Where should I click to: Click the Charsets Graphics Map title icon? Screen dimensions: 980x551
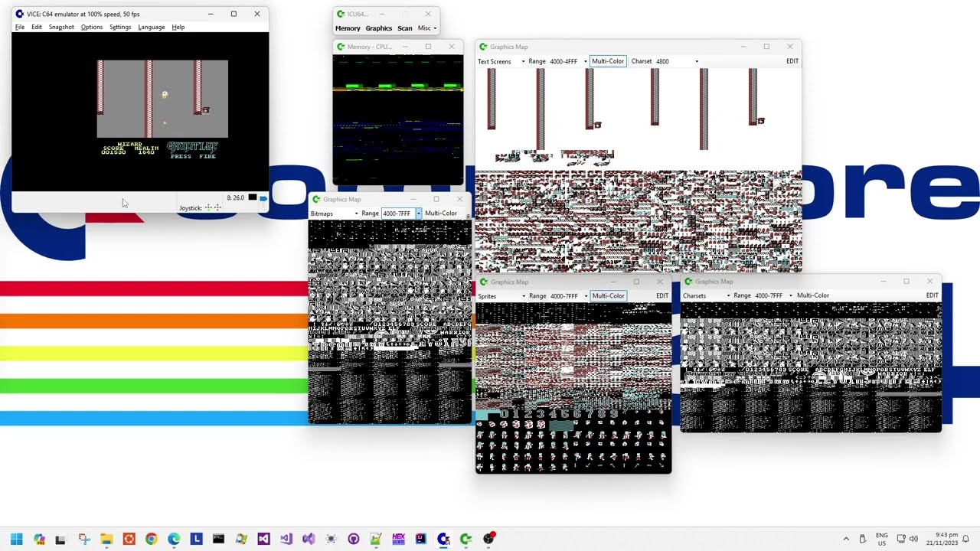[688, 282]
